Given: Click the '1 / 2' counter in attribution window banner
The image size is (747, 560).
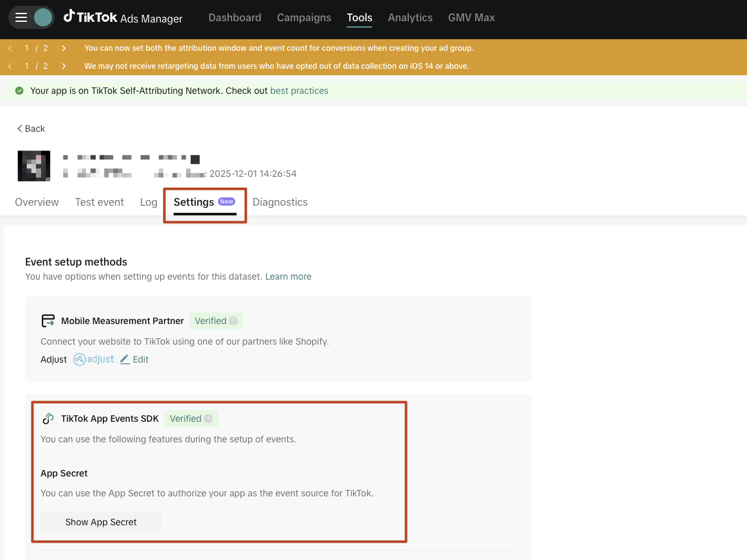Looking at the screenshot, I should click(36, 48).
